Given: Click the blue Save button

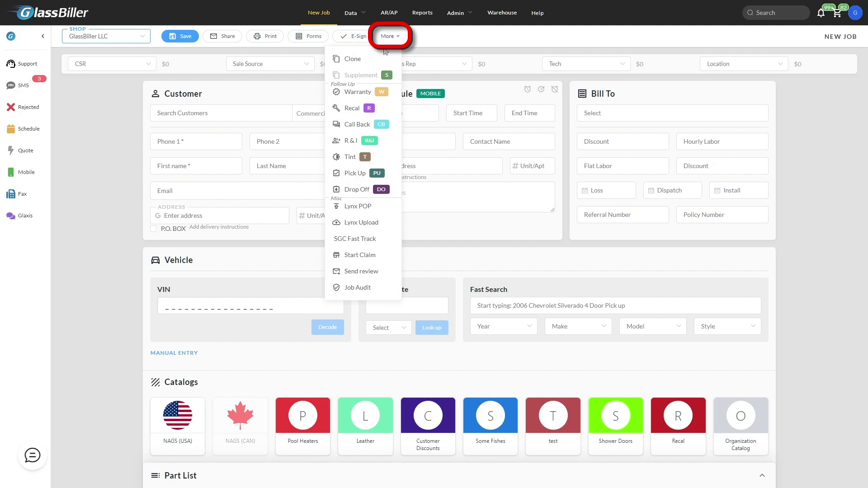Looking at the screenshot, I should click(180, 36).
